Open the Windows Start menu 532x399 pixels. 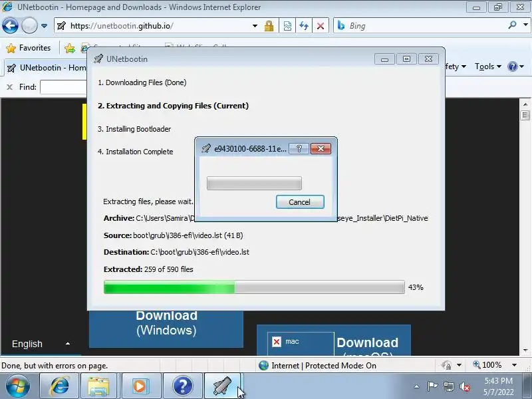pyautogui.click(x=18, y=386)
